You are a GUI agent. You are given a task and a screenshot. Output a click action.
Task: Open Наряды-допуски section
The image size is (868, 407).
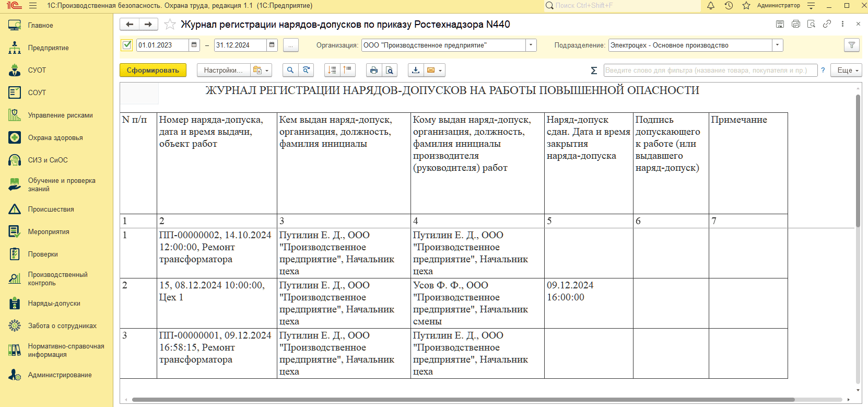click(56, 303)
